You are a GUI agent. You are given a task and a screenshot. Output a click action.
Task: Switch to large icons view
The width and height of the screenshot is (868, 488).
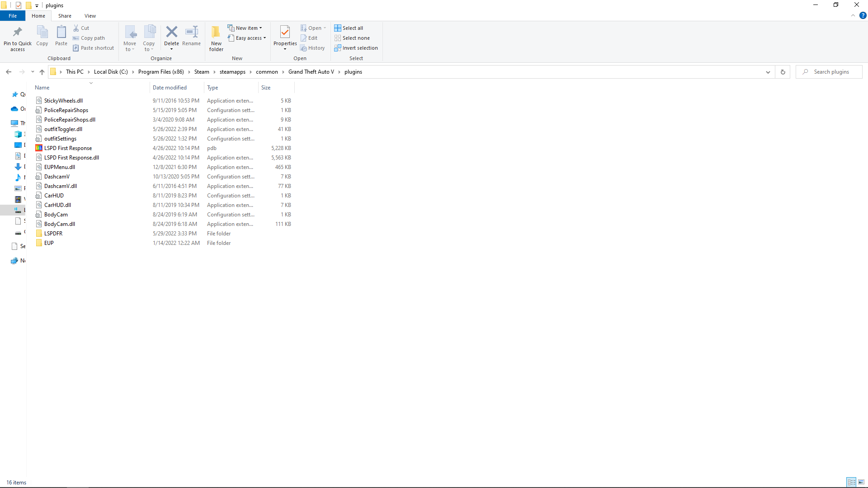point(861,482)
